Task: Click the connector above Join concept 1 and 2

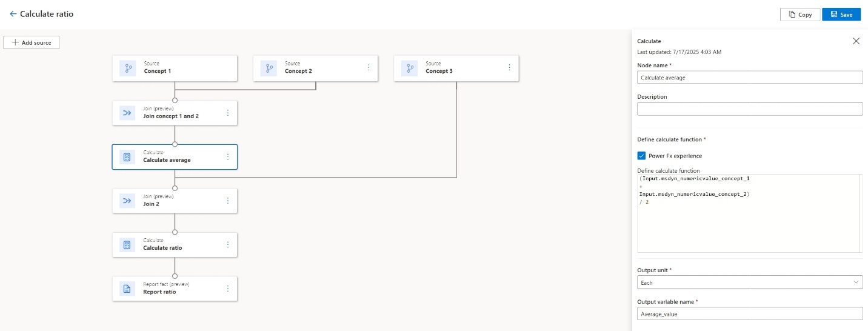Action: coord(175,100)
